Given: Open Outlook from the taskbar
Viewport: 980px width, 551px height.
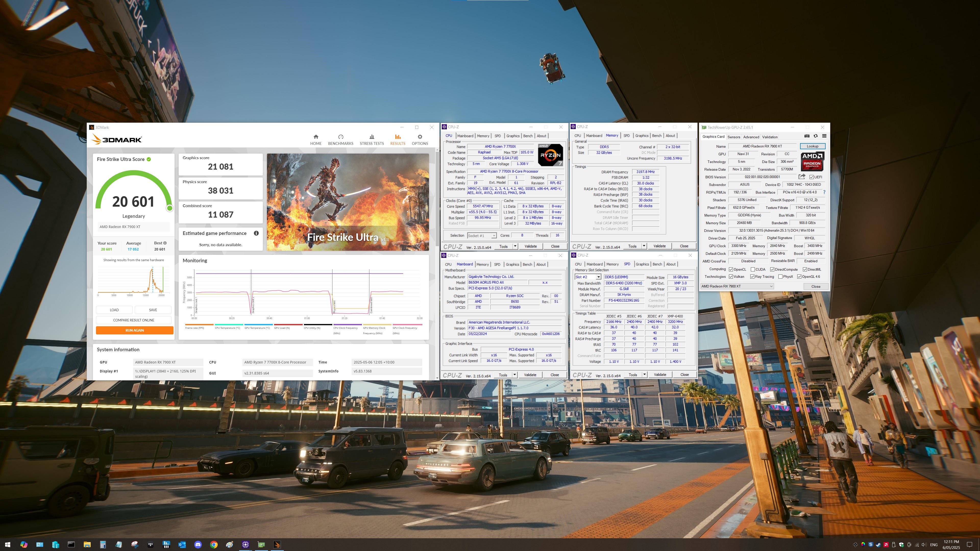Looking at the screenshot, I should pyautogui.click(x=182, y=545).
